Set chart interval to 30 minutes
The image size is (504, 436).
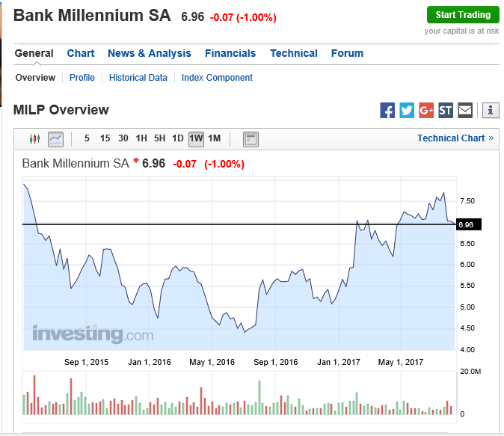coord(123,138)
